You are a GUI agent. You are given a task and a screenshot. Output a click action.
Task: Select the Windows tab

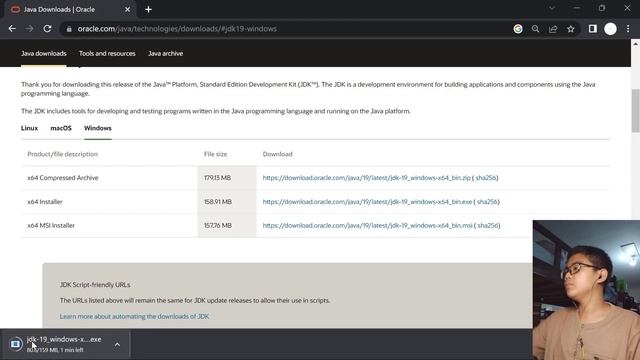98,128
